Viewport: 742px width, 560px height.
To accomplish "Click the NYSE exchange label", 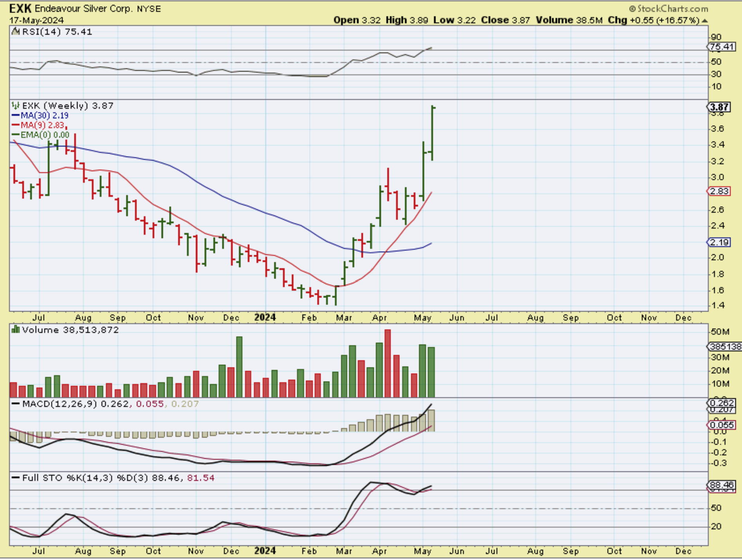I will tap(149, 9).
